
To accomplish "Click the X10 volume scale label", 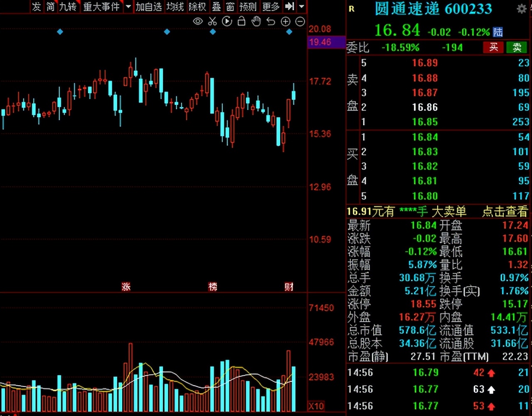I will coord(316,406).
